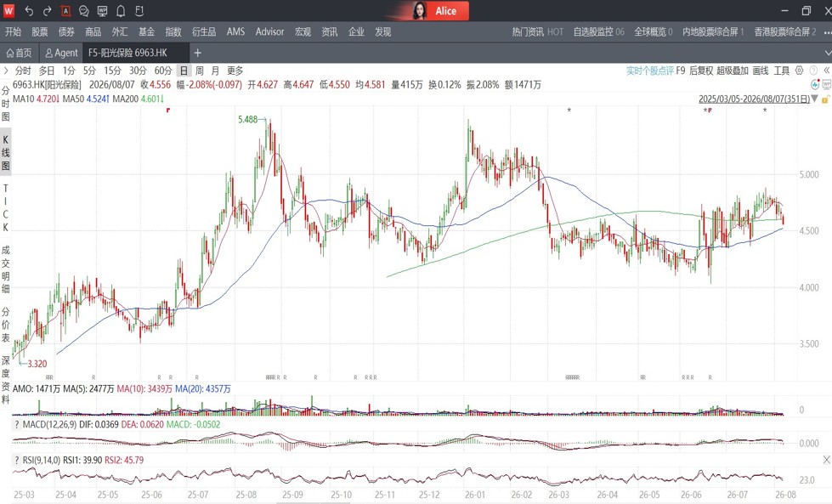Viewport: 832px width, 504px height.
Task: Expand the date range dropdown triangle
Action: point(815,99)
